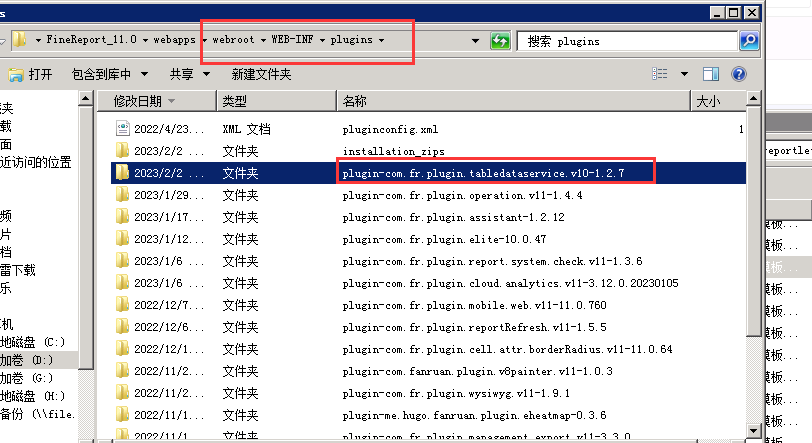Image resolution: width=812 pixels, height=443 pixels.
Task: Click the folder icon of the tabledataservice row
Action: 122,173
